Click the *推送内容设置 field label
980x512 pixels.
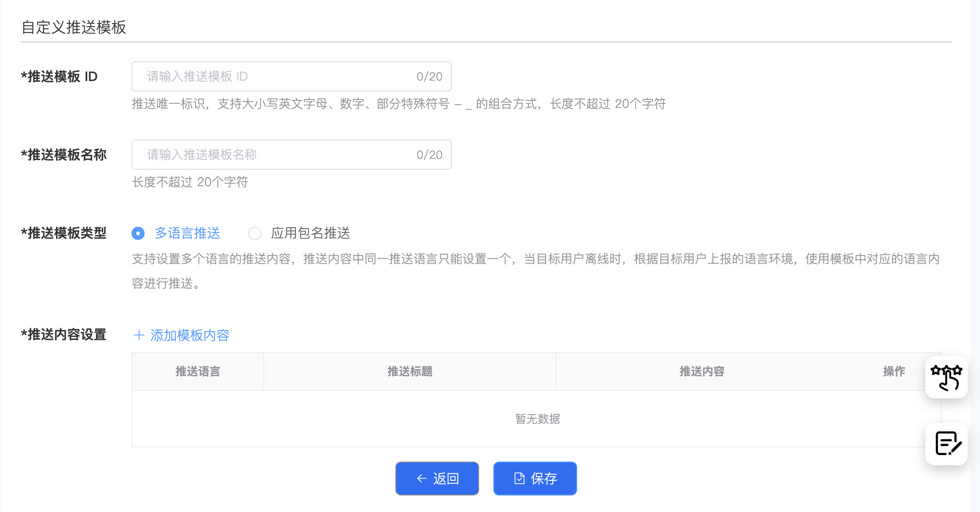point(64,335)
